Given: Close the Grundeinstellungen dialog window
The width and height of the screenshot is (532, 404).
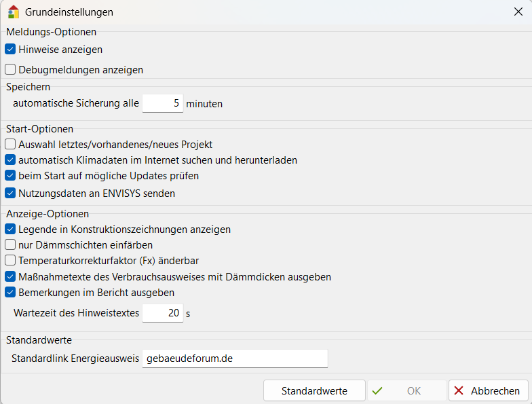Looking at the screenshot, I should click(518, 12).
